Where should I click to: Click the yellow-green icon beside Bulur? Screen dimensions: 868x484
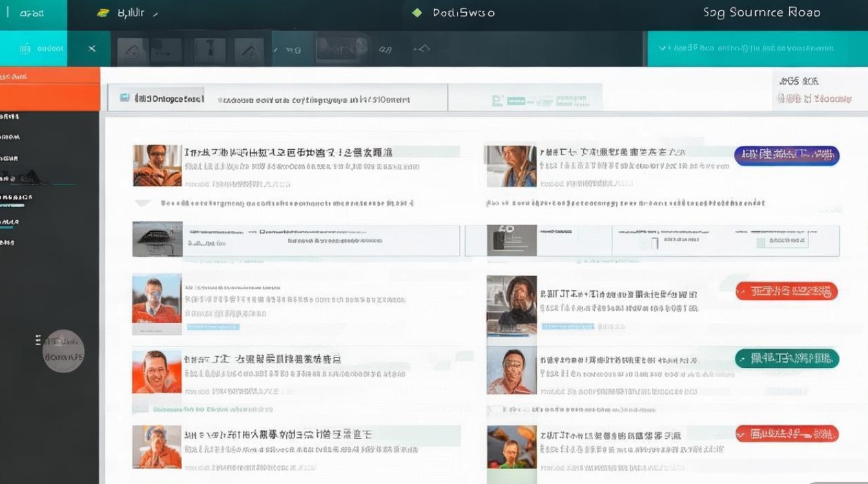click(103, 13)
